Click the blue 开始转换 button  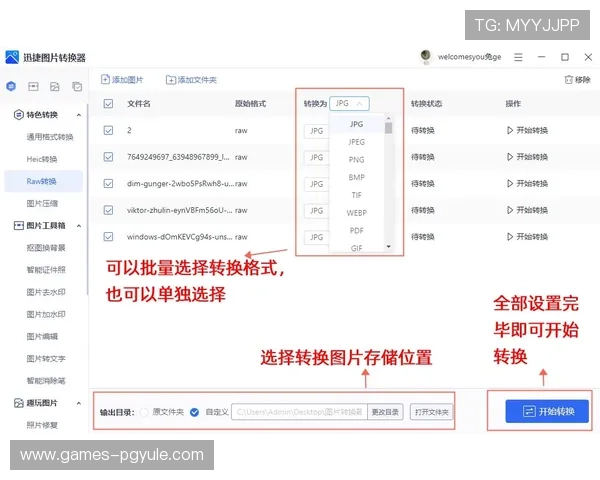pyautogui.click(x=547, y=411)
